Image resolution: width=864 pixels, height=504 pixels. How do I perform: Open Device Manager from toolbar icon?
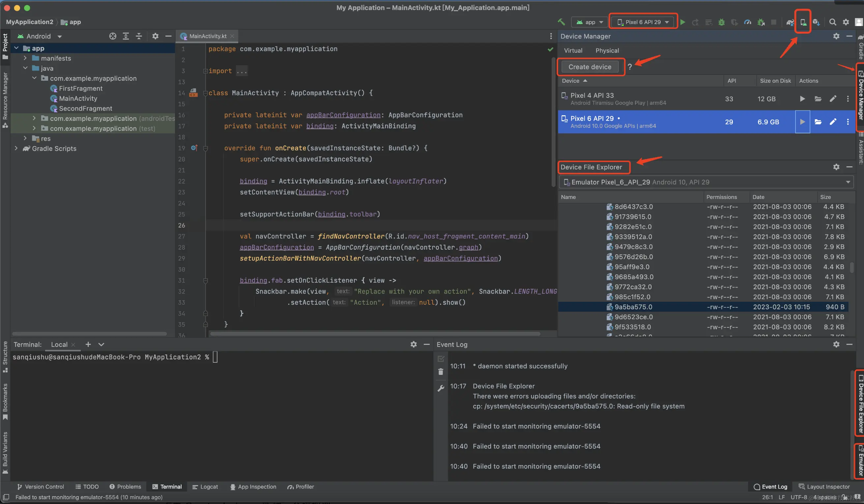click(x=803, y=22)
